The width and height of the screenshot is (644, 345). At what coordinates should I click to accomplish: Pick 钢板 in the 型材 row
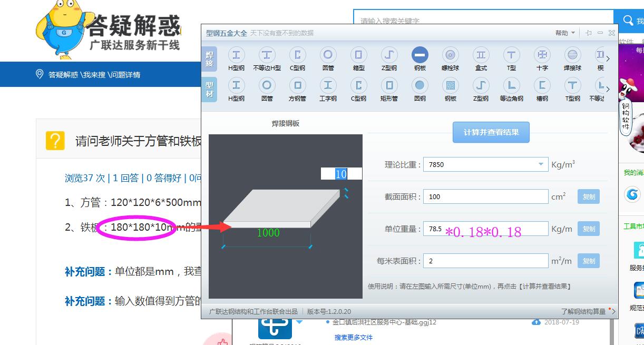pyautogui.click(x=450, y=89)
